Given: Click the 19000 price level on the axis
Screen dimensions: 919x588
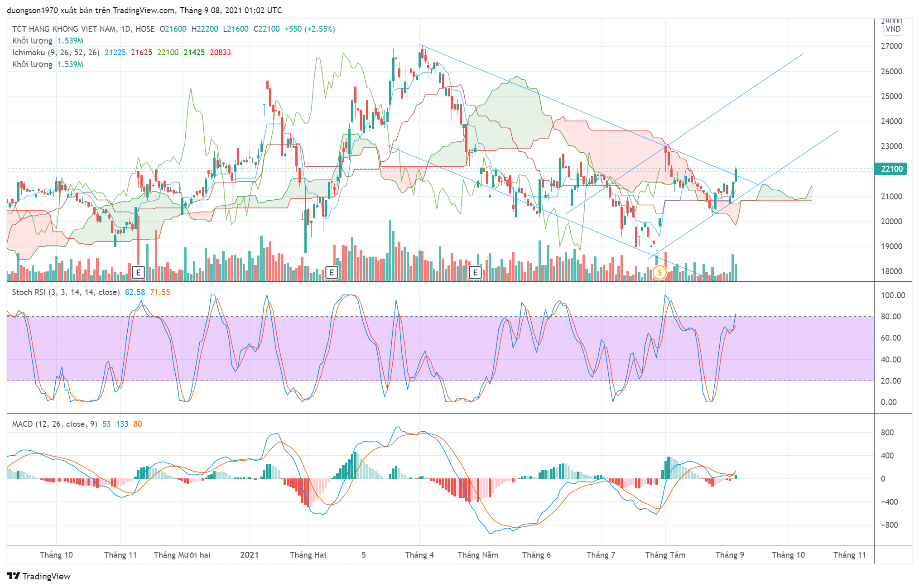Looking at the screenshot, I should click(x=891, y=246).
